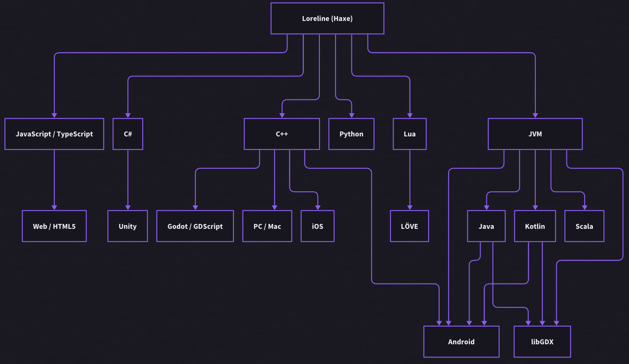Click the LÖVE node

click(x=409, y=226)
